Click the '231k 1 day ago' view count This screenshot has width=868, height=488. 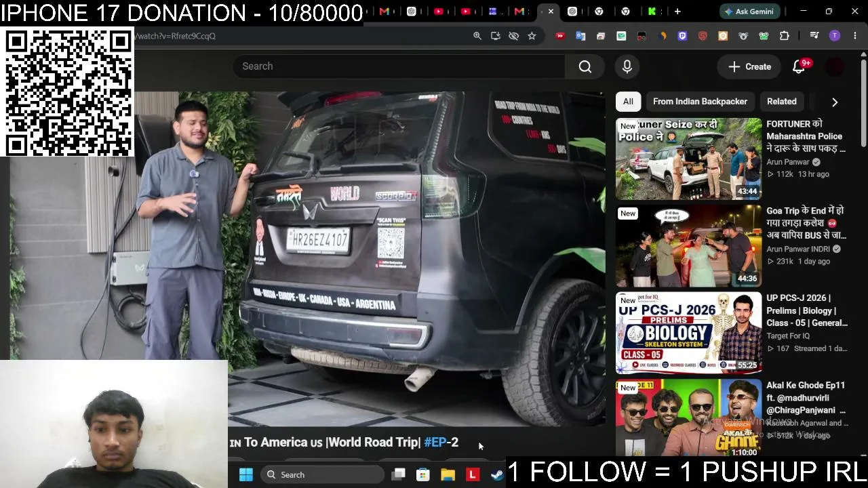799,262
